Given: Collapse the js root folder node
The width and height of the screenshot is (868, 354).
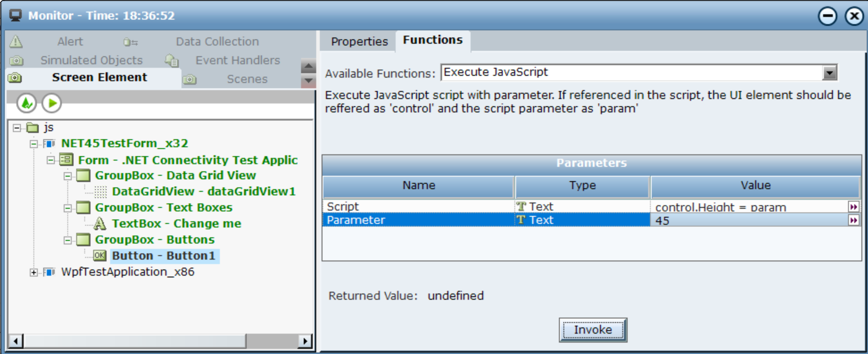Looking at the screenshot, I should pos(17,128).
